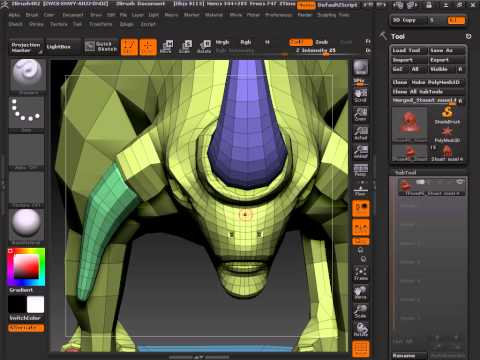Screen dimensions: 480x360
Task: Click the BPR render icon
Action: coord(360,68)
